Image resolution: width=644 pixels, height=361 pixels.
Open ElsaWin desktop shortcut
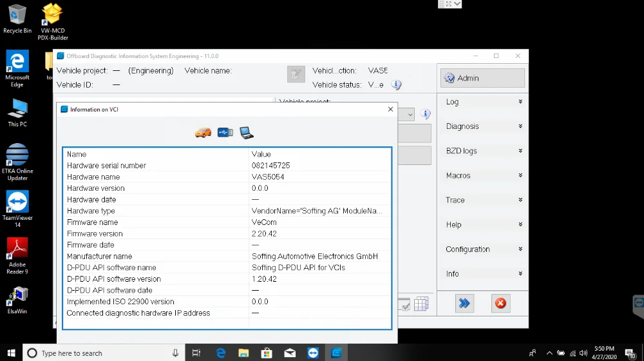point(17,300)
